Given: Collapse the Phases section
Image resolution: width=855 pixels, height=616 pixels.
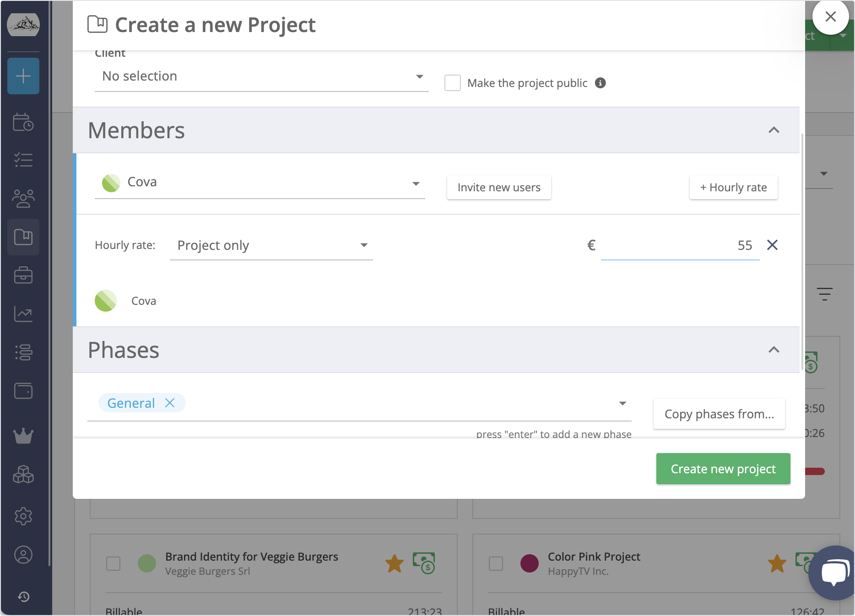Looking at the screenshot, I should (774, 350).
